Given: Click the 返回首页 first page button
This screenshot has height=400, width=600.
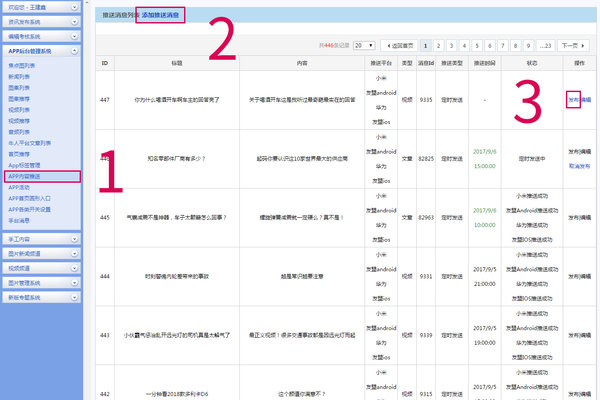Looking at the screenshot, I should tap(400, 45).
